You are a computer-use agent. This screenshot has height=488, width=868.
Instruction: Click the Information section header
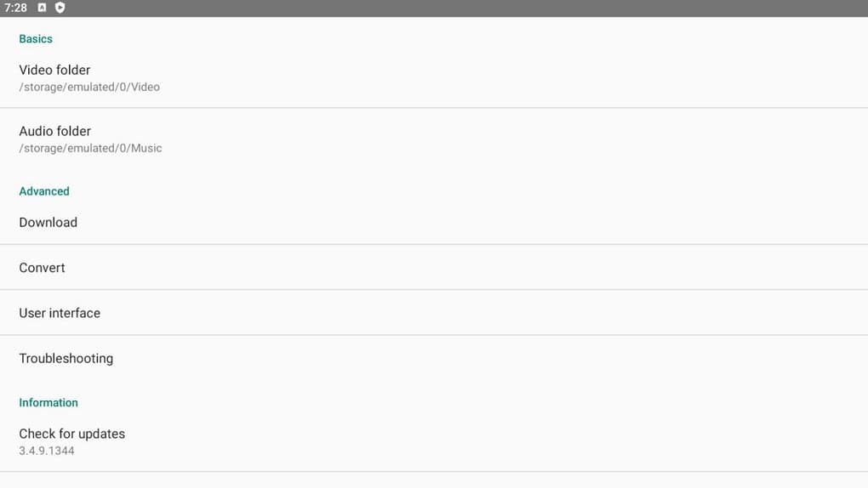[x=49, y=403]
